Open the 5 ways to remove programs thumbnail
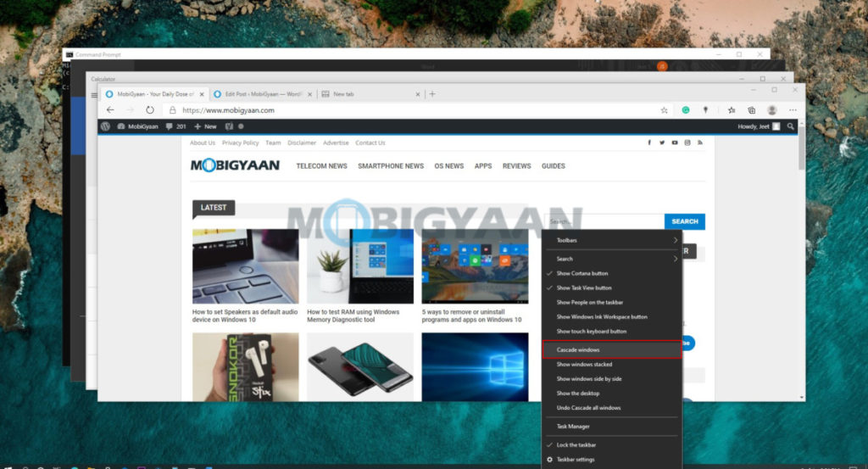868x469 pixels. click(475, 266)
